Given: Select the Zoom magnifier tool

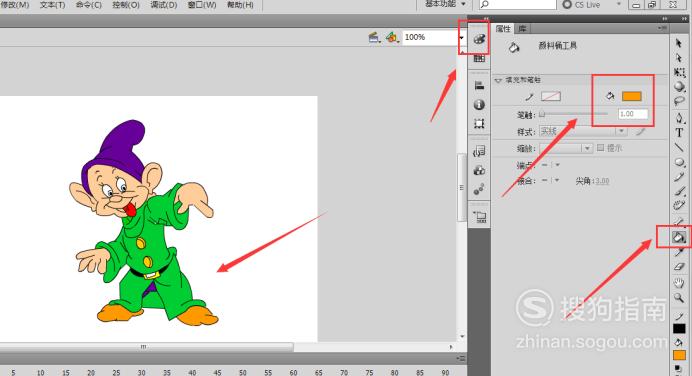Looking at the screenshot, I should 679,298.
